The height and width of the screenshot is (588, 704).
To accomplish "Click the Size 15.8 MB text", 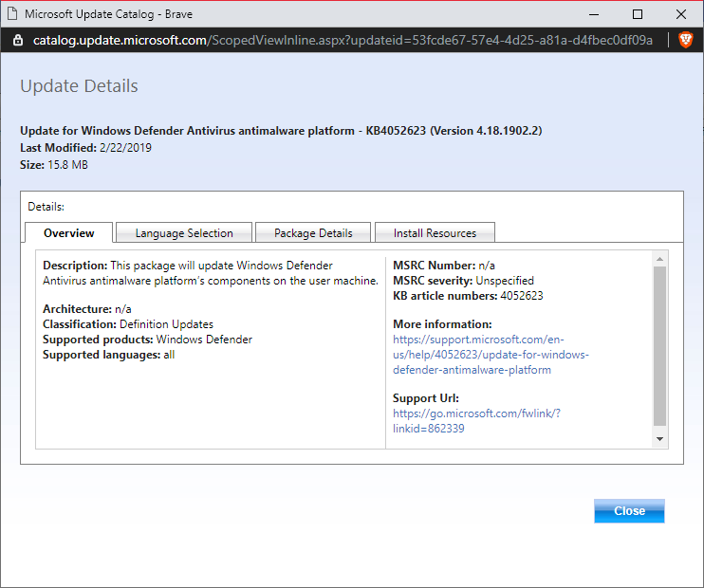I will 54,165.
